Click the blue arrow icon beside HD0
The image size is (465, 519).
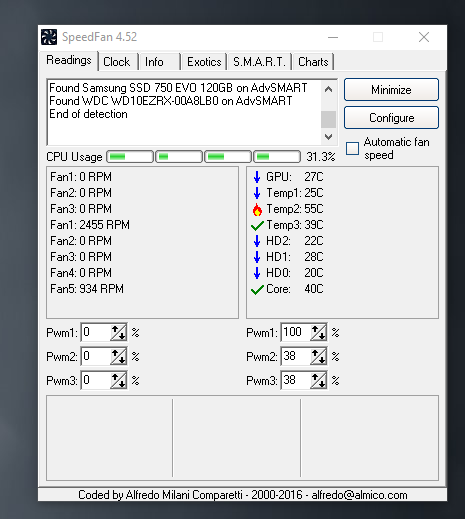pyautogui.click(x=257, y=273)
